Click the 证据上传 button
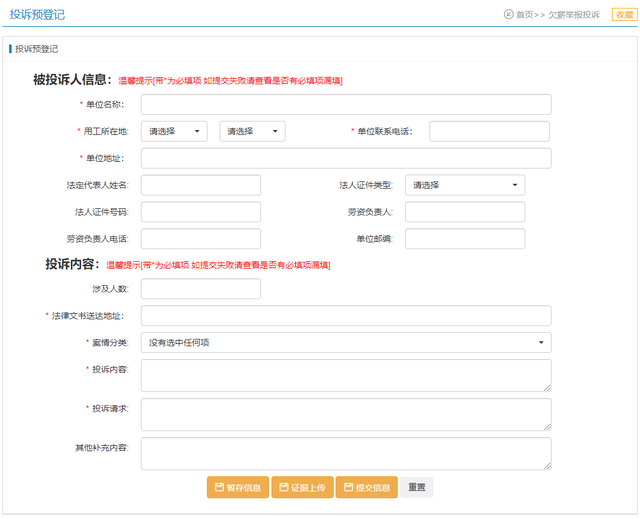This screenshot has height=519, width=640. click(x=302, y=487)
